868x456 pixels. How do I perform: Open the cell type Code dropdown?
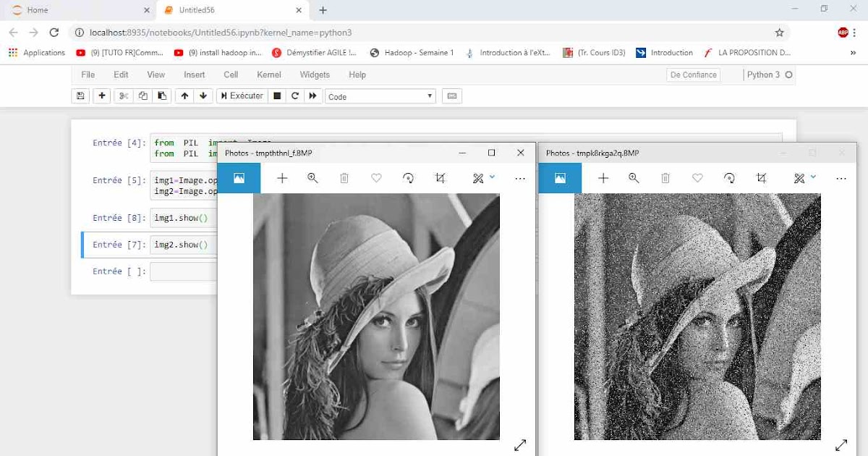[380, 96]
